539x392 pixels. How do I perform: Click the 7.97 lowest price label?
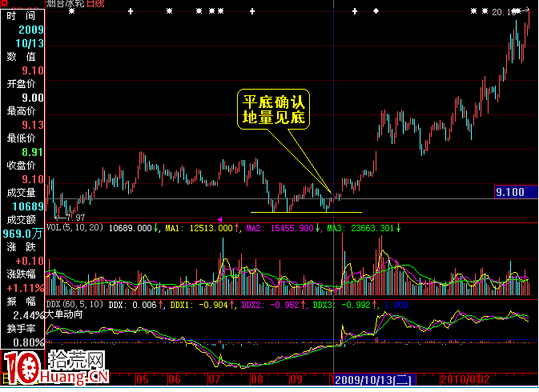click(75, 218)
